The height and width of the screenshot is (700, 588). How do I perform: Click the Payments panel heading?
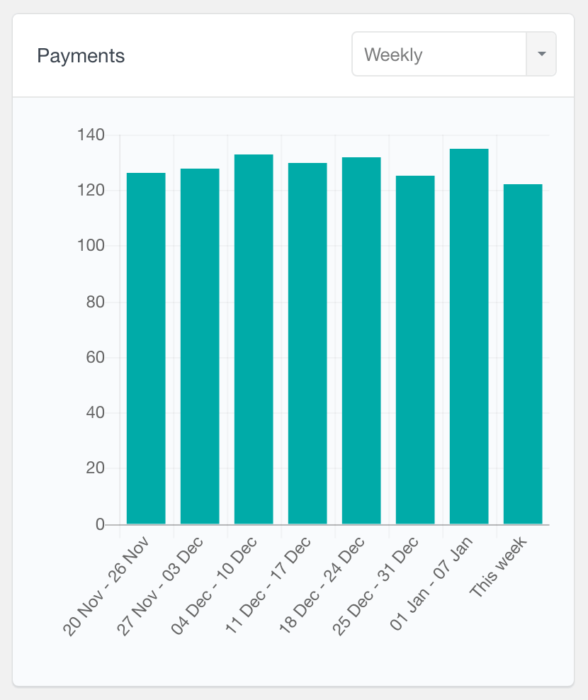(x=81, y=56)
